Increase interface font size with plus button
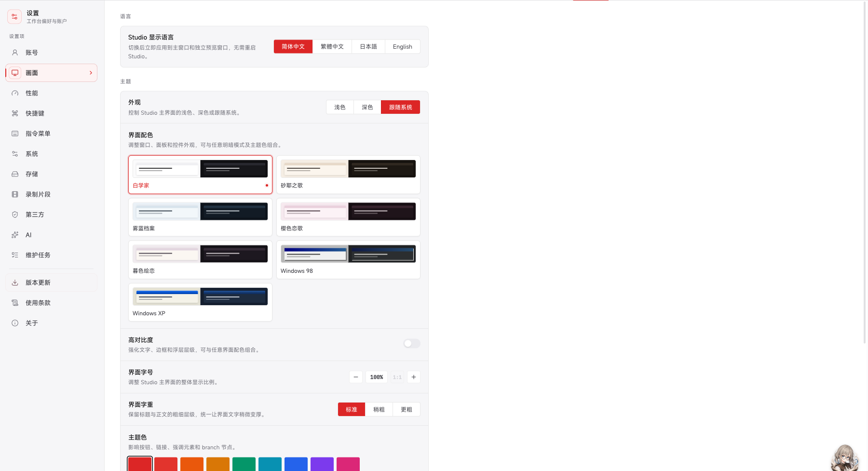Viewport: 868px width, 471px height. [414, 377]
